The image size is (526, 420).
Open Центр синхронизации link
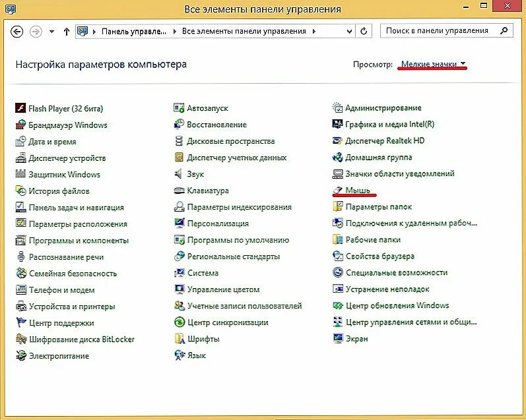[228, 322]
